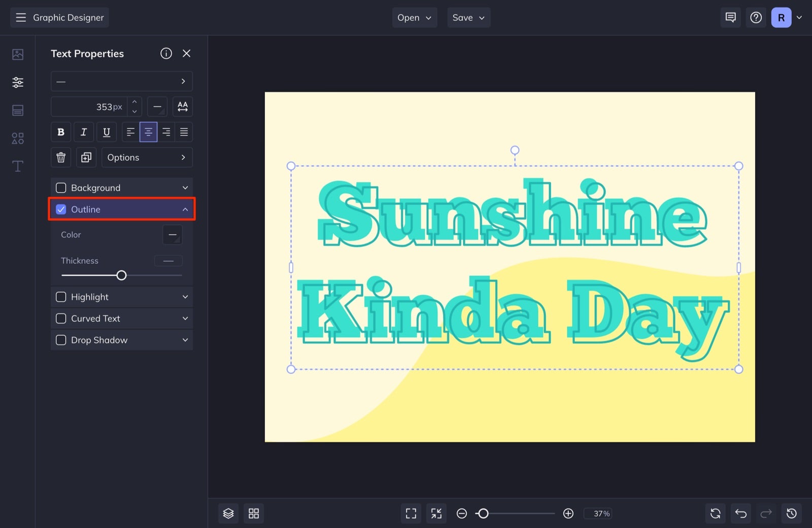Open the Images panel in the sidebar
Screen dimensions: 812x528
point(17,54)
